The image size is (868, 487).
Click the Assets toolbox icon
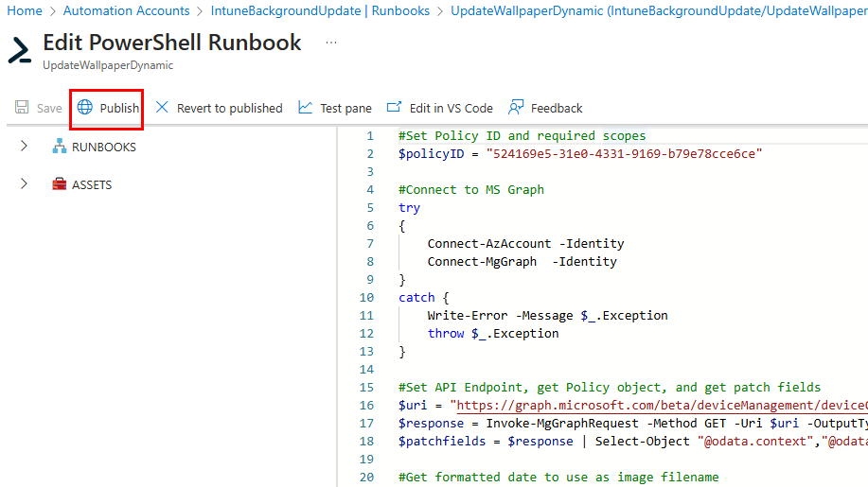tap(59, 184)
